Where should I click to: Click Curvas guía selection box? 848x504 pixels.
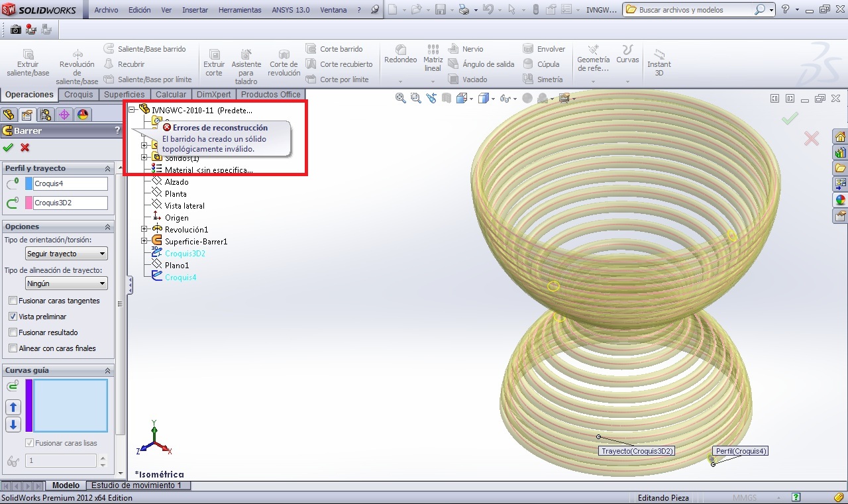click(x=70, y=405)
